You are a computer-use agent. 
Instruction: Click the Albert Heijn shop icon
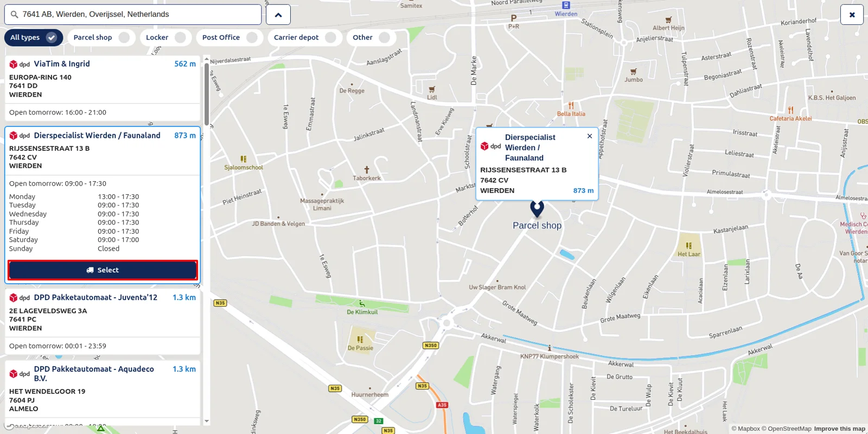[668, 20]
